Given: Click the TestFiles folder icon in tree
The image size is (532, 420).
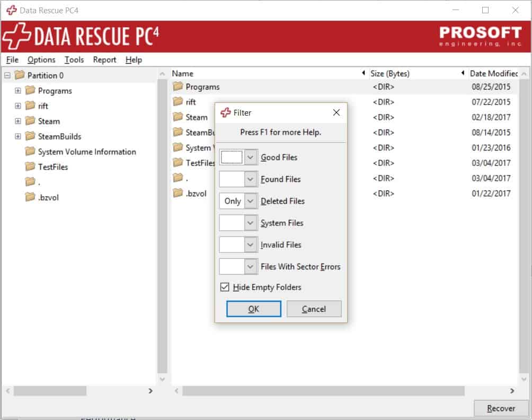Looking at the screenshot, I should (x=30, y=167).
